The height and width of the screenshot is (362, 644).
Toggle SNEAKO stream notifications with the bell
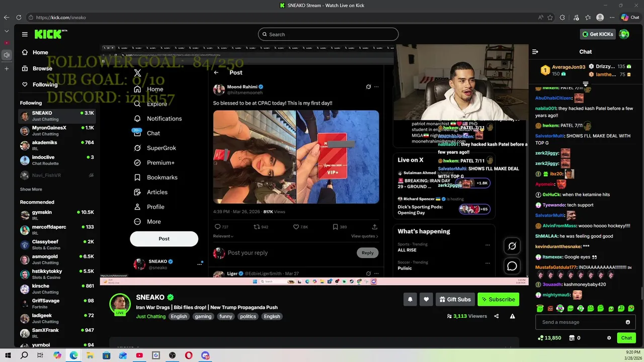pos(410,299)
